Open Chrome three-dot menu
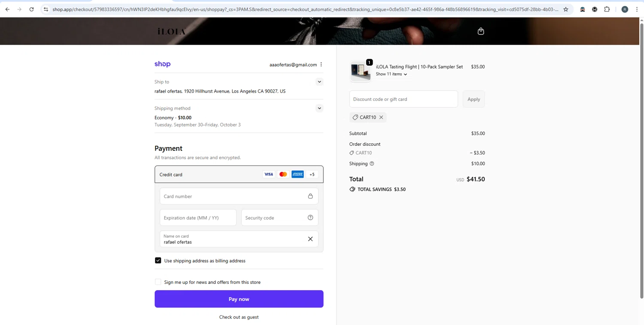The width and height of the screenshot is (644, 325). (x=637, y=9)
